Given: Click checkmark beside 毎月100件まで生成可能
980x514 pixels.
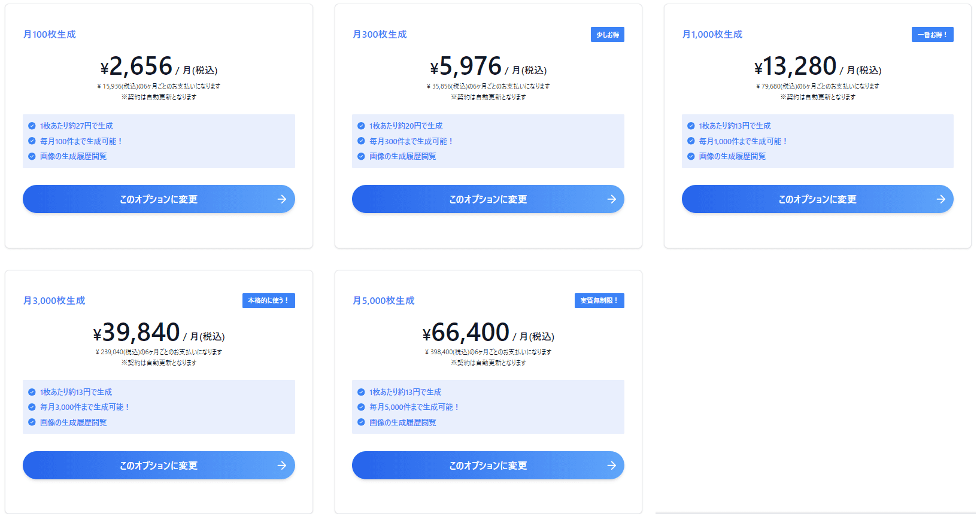Looking at the screenshot, I should pos(32,141).
